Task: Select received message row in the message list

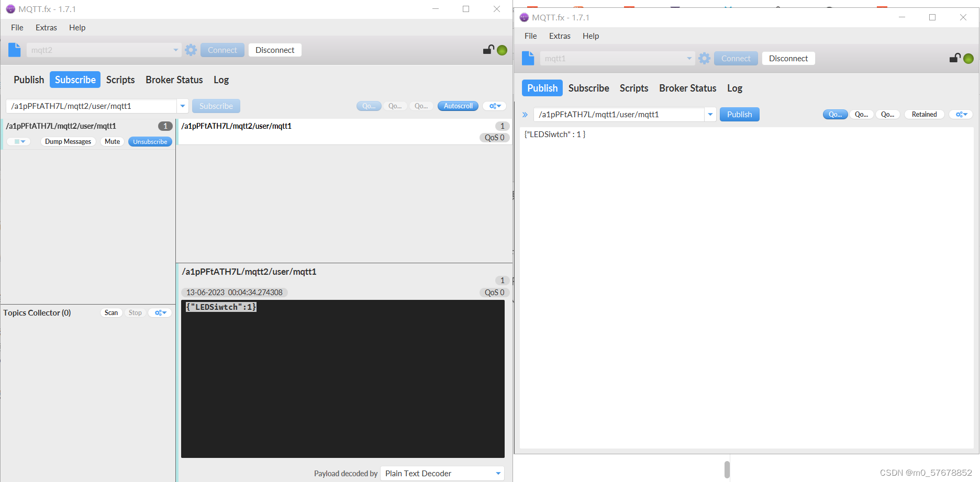Action: [x=344, y=132]
